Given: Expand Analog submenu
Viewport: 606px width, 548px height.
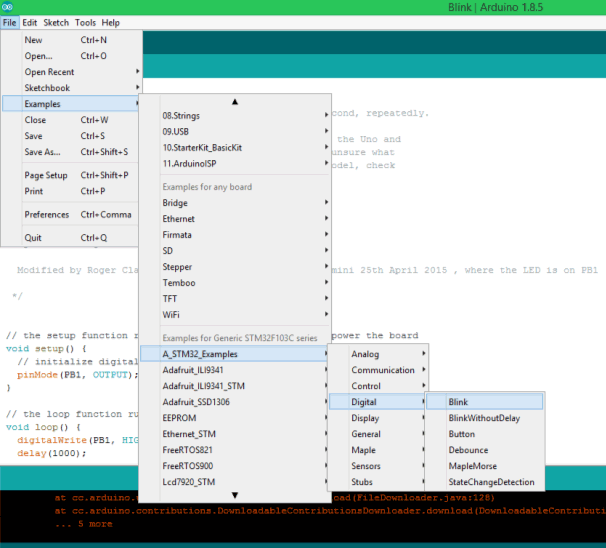Looking at the screenshot, I should click(x=378, y=354).
